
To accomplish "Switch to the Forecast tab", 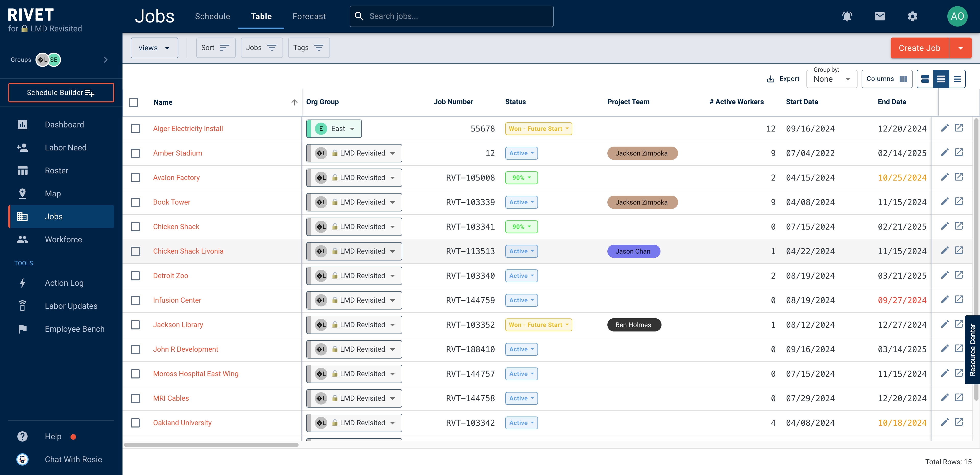I will point(309,16).
